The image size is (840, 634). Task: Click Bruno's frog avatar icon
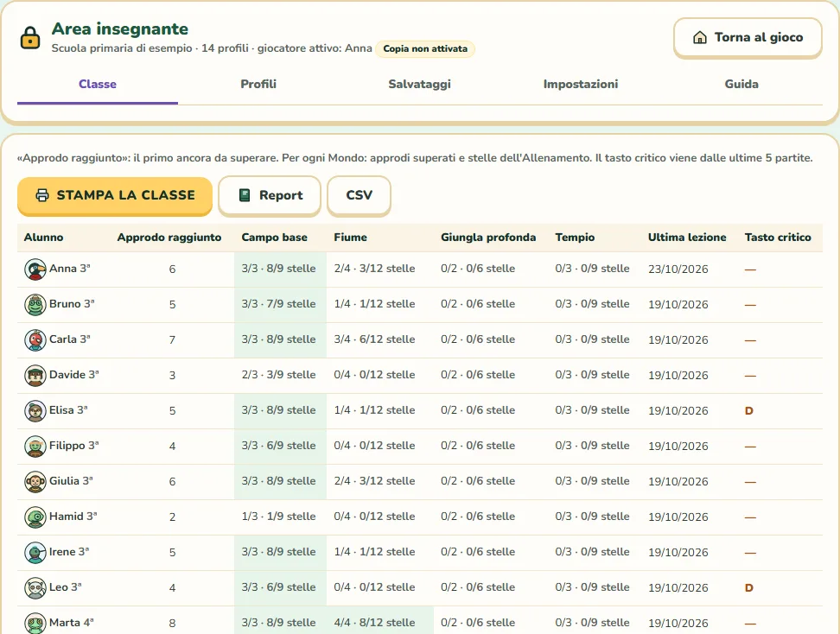point(35,304)
